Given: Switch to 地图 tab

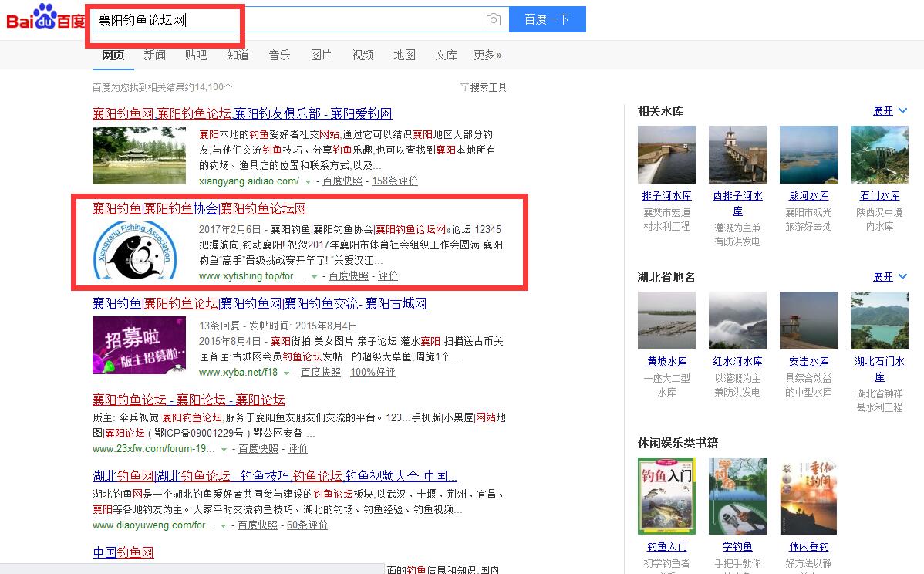Looking at the screenshot, I should [404, 55].
